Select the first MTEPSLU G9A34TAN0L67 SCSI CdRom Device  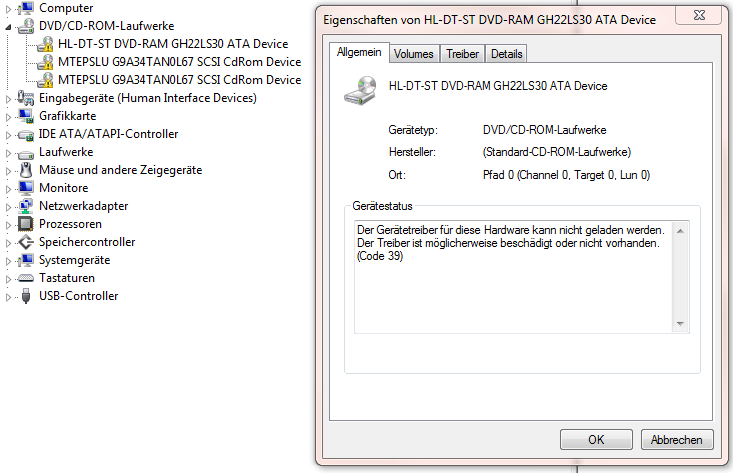point(179,62)
